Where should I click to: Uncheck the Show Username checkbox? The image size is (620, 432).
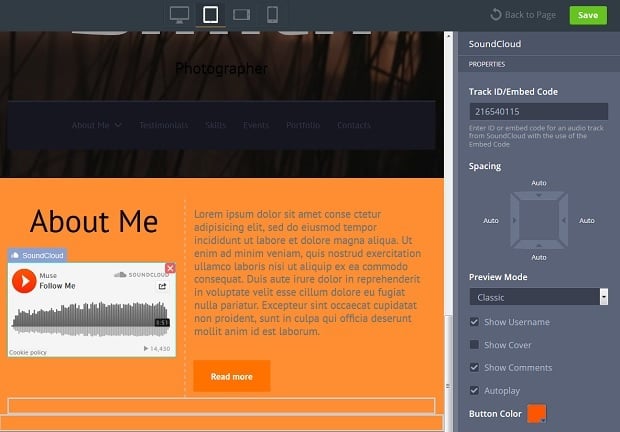click(x=475, y=322)
